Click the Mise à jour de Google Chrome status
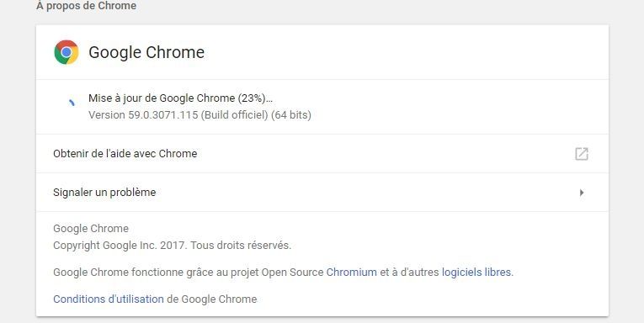The height and width of the screenshot is (323, 644). click(180, 98)
